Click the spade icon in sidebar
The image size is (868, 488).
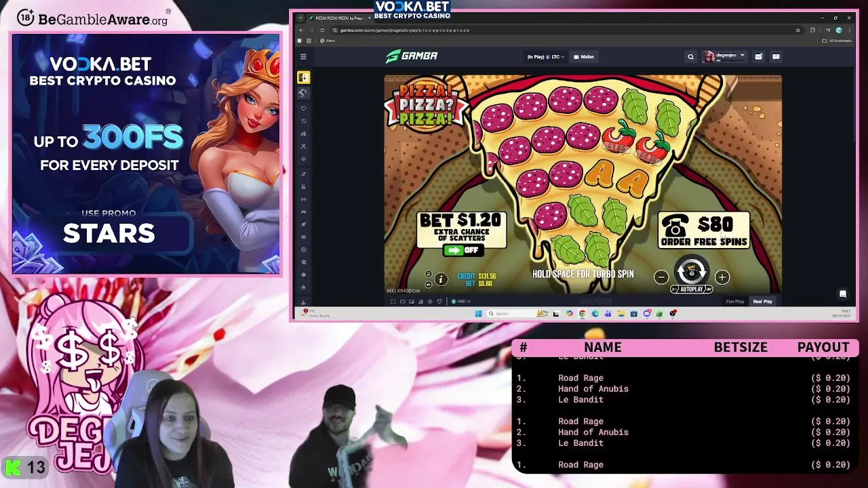[x=303, y=274]
